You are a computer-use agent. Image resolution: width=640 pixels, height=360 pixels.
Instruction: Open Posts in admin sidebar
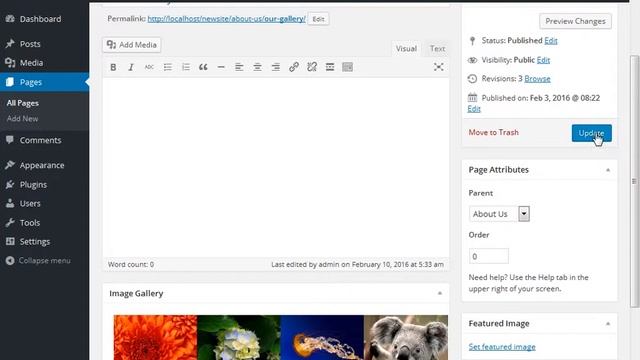pos(44,44)
